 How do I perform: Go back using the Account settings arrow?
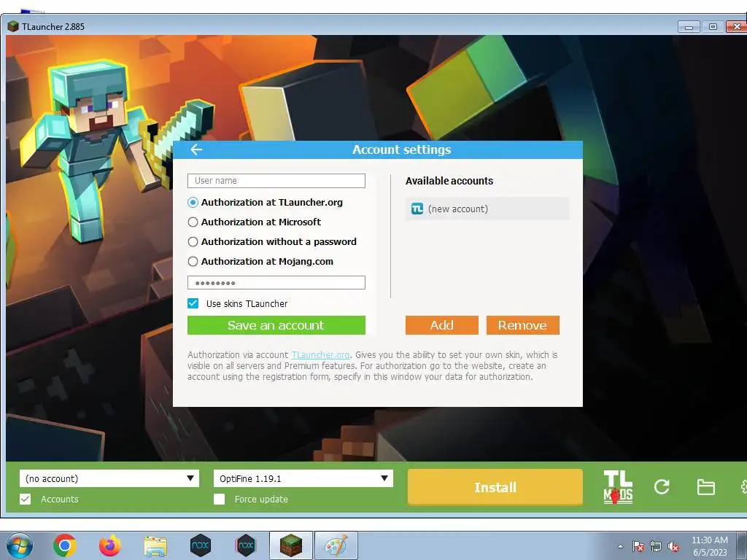point(196,149)
